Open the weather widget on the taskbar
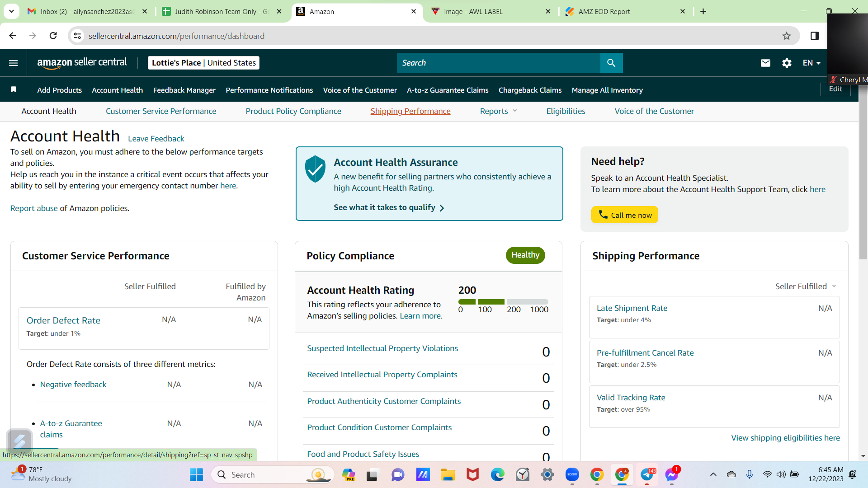Viewport: 868px width, 488px height. pos(42,474)
